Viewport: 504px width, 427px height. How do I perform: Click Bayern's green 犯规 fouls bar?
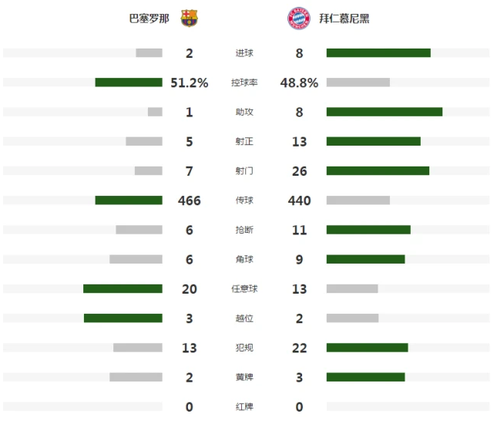point(368,348)
